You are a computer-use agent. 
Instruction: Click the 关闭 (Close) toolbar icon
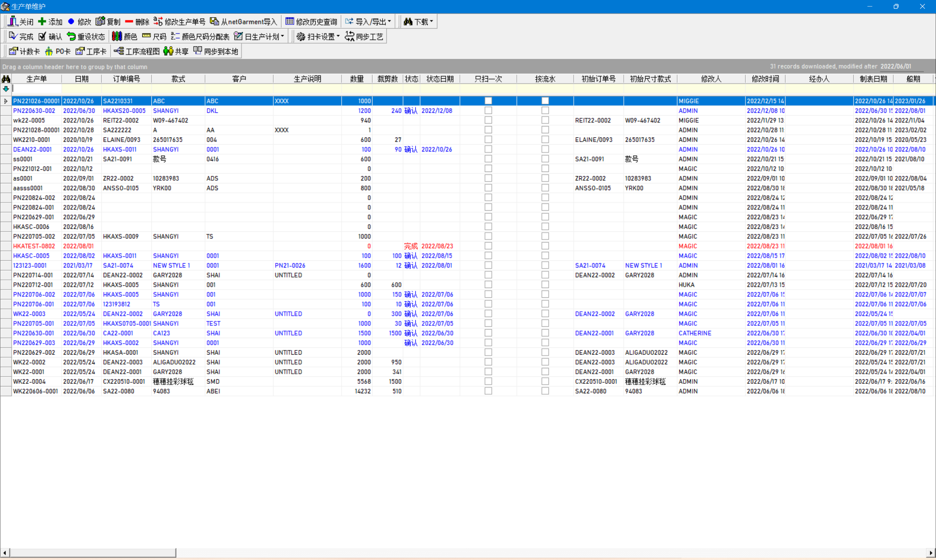[13, 21]
